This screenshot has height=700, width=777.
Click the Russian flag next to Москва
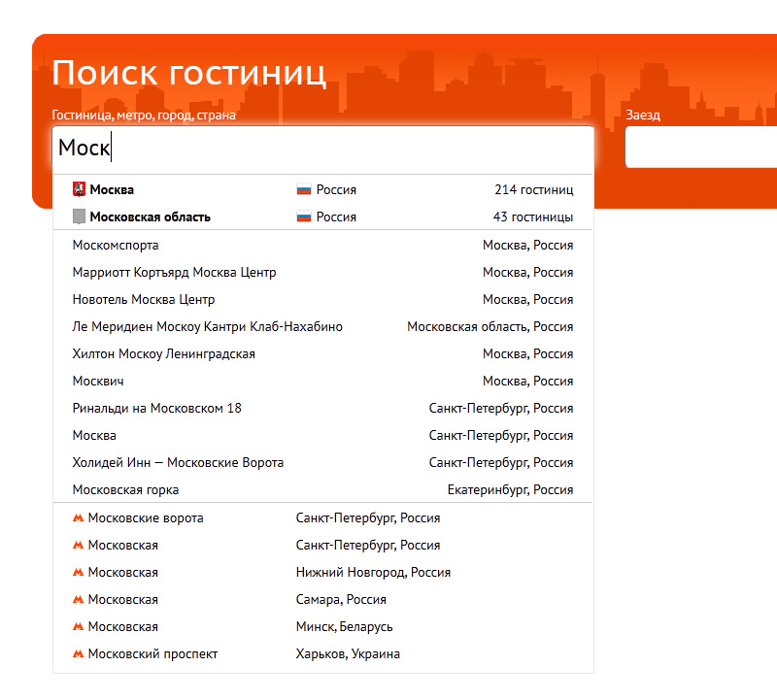pos(303,189)
